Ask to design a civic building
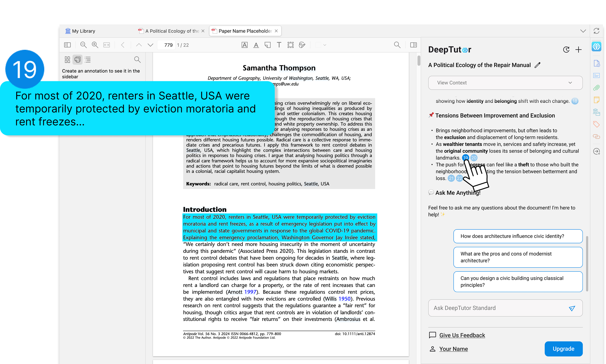606x364 pixels. [518, 282]
